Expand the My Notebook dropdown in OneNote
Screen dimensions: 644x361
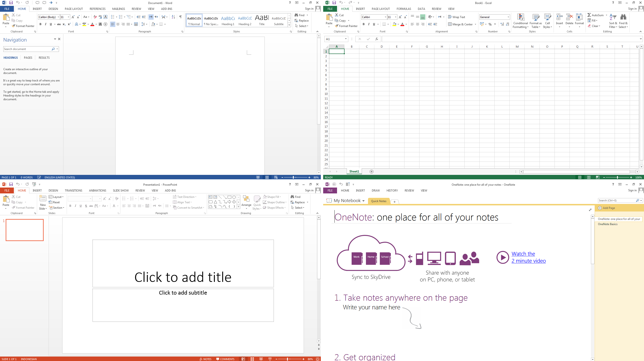point(363,201)
